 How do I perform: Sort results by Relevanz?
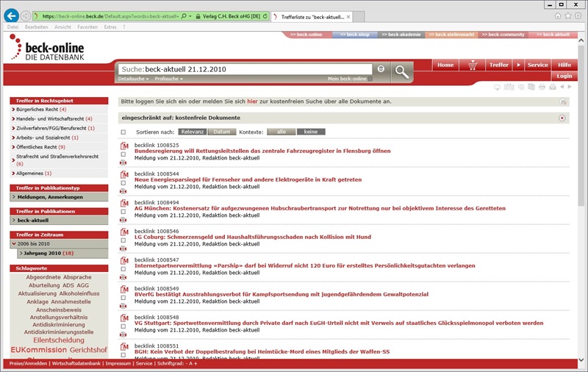pos(193,132)
